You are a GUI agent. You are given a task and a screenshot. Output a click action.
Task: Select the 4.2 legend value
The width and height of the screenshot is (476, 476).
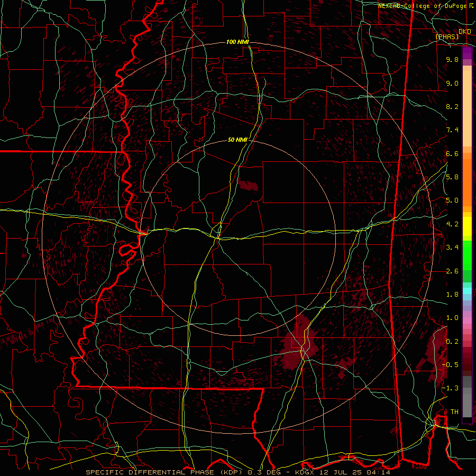tap(452, 224)
